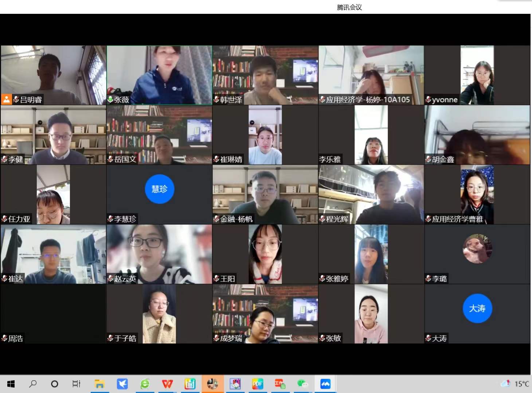Viewport: 532px width, 393px height.
Task: Open WPS Office from the taskbar
Action: [x=167, y=384]
